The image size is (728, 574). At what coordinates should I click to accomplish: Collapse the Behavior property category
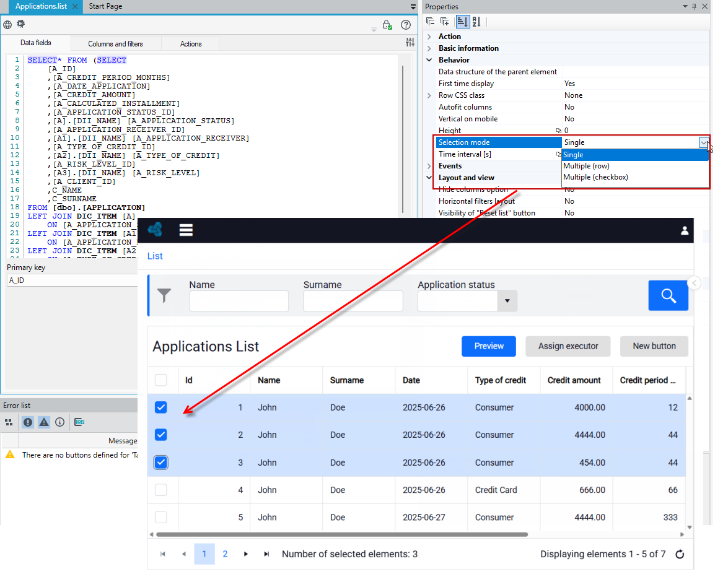(429, 60)
